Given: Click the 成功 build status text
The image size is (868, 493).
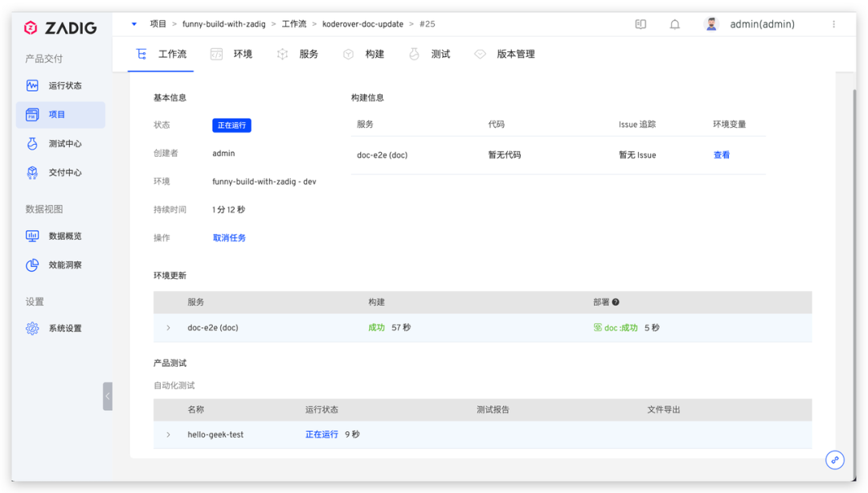Looking at the screenshot, I should 376,327.
